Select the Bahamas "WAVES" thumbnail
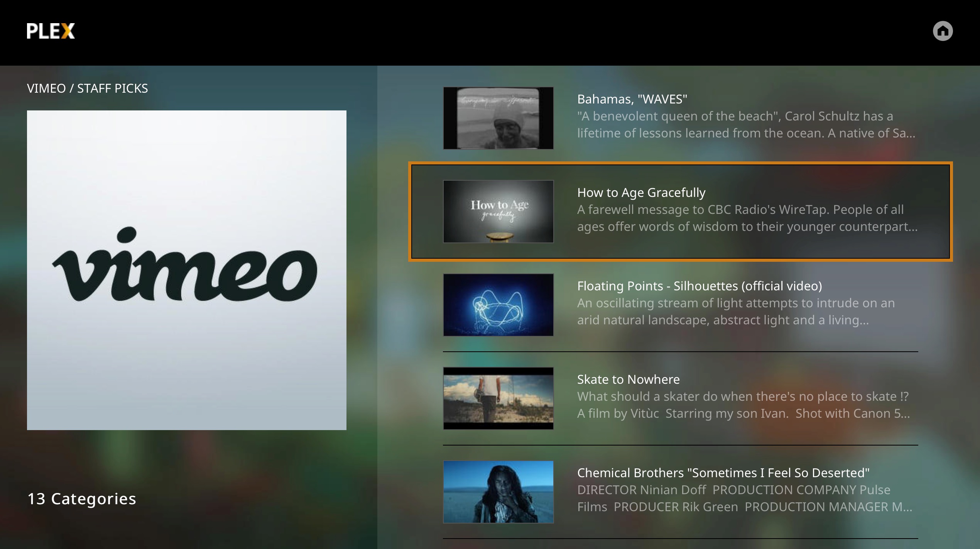The image size is (980, 549). pos(498,118)
